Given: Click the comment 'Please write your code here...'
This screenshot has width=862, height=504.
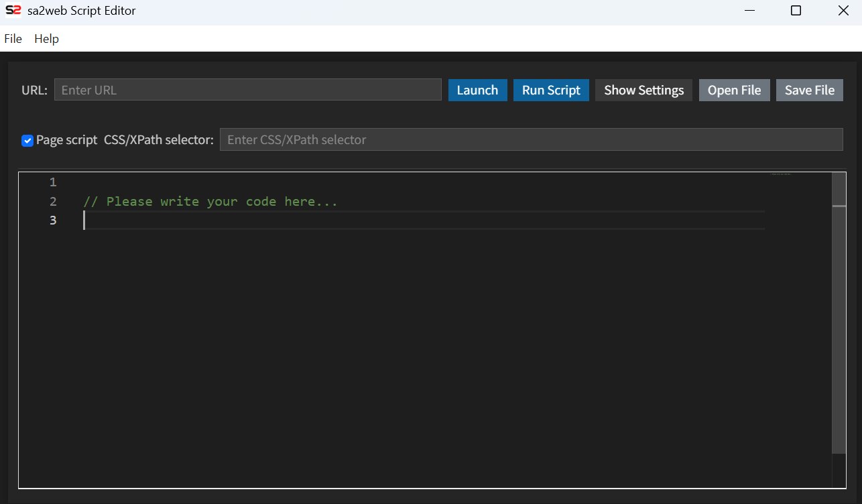Looking at the screenshot, I should pyautogui.click(x=210, y=202).
